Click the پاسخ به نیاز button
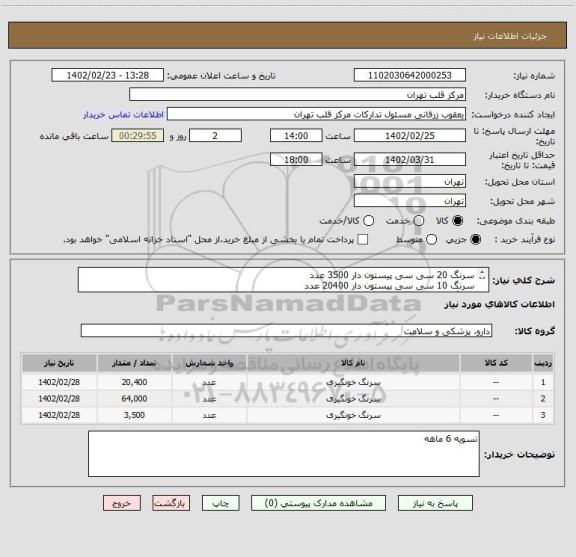Image resolution: width=576 pixels, height=557 pixels. [435, 503]
